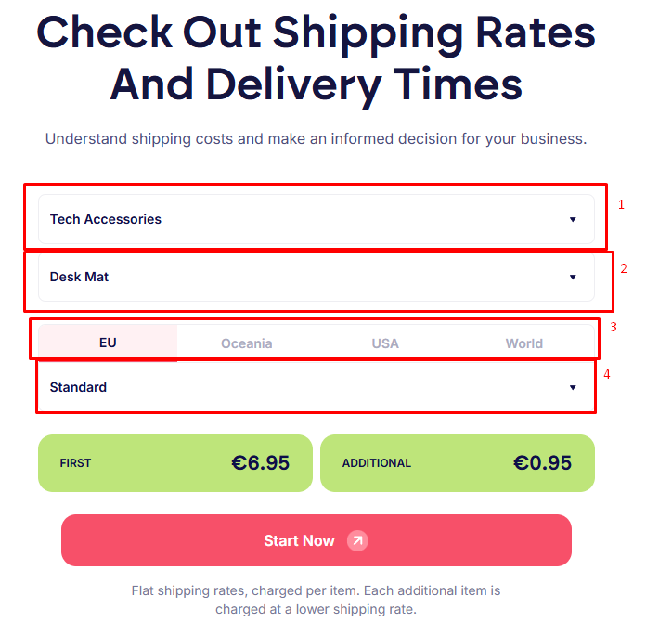Click the Understand shipping costs subtitle

coord(316,139)
